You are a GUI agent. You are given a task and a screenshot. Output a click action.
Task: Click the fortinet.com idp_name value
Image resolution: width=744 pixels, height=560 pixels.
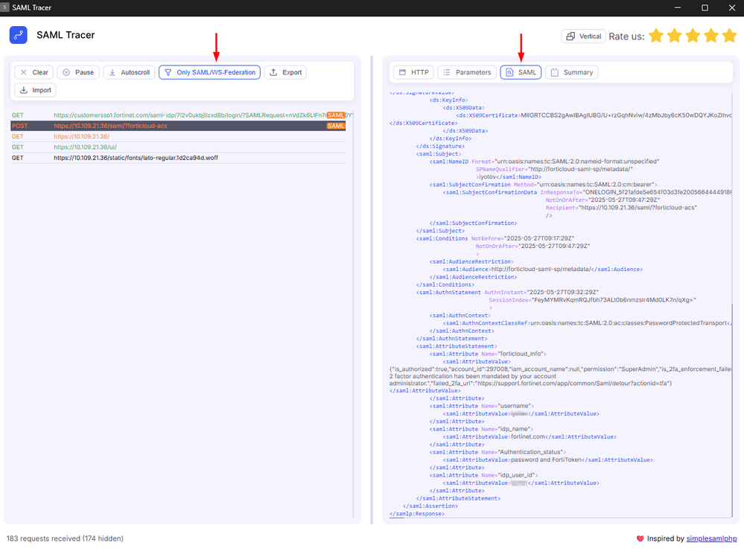pos(527,436)
